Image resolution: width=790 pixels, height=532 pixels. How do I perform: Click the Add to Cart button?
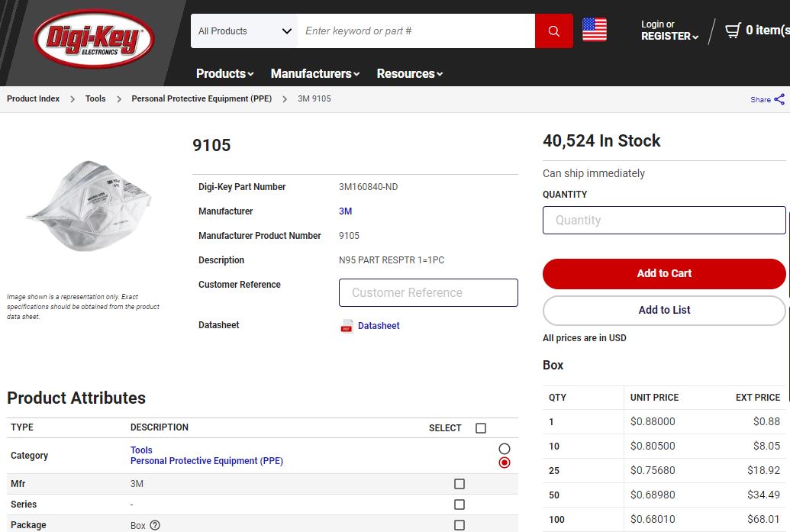click(x=664, y=273)
